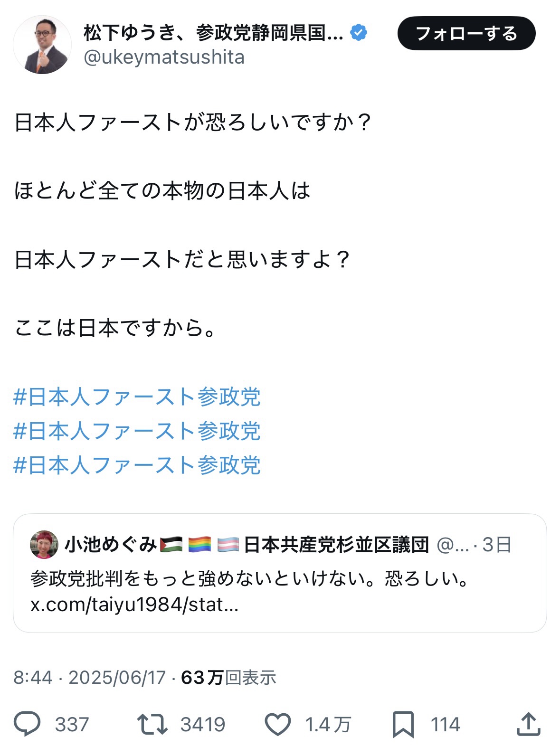Click the second #日本人ファースト参政党 hashtag
This screenshot has width=560, height=756.
[x=137, y=431]
